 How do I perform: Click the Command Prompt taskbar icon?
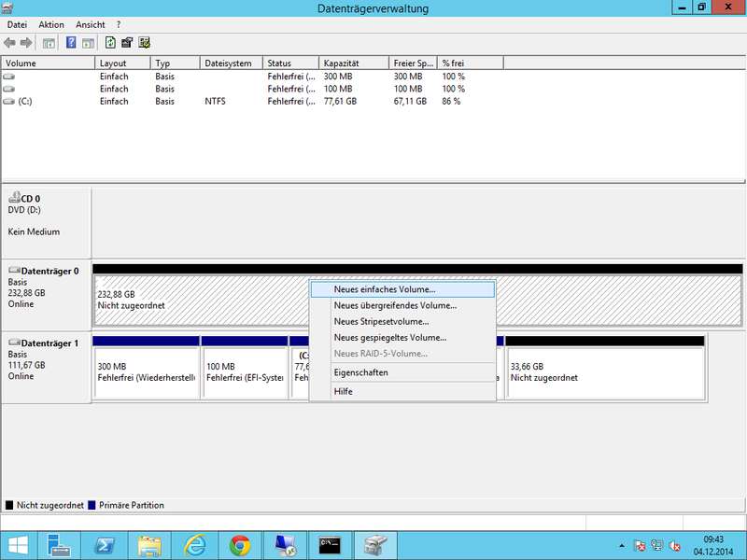[x=330, y=544]
